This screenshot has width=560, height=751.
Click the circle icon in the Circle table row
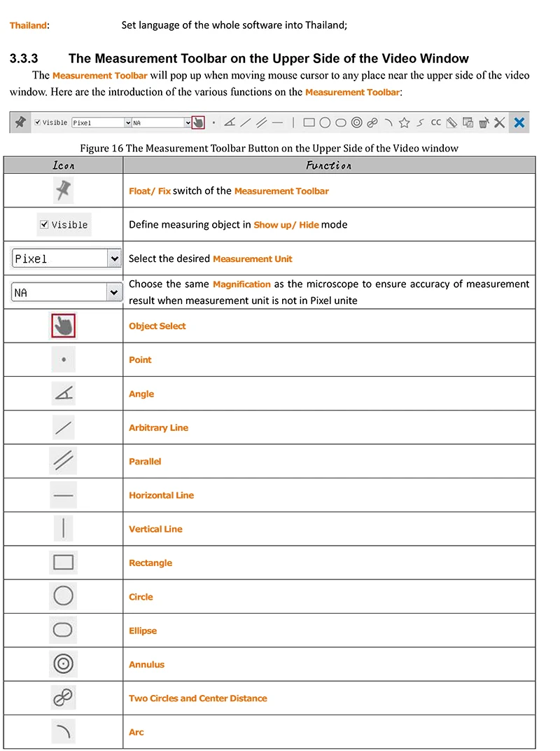click(x=63, y=595)
